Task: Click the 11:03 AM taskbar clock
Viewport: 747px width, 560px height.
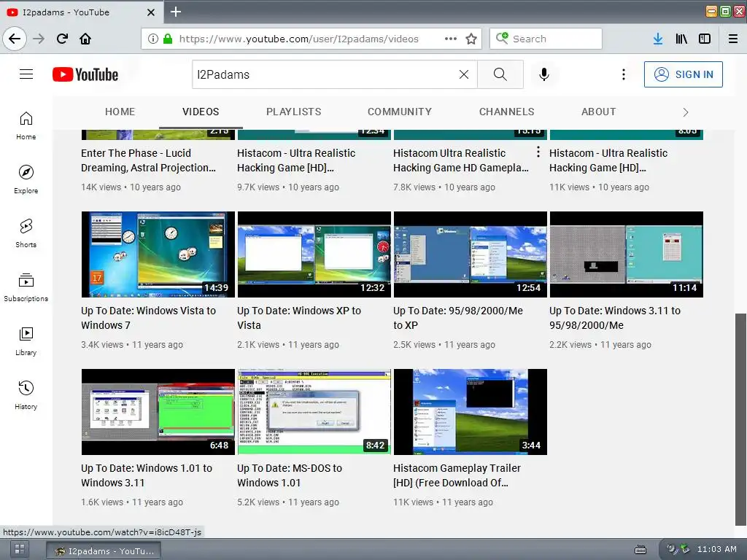Action: [x=716, y=549]
